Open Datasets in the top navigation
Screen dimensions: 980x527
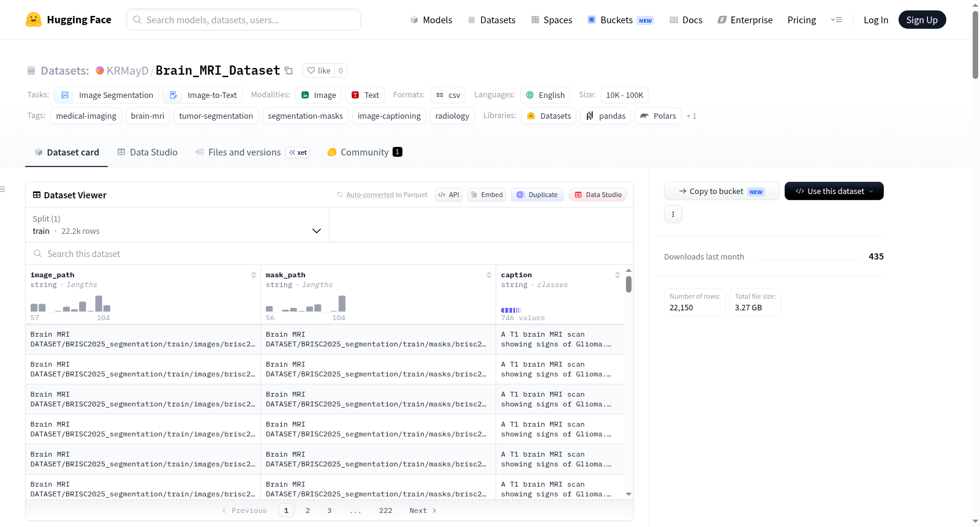tap(492, 20)
